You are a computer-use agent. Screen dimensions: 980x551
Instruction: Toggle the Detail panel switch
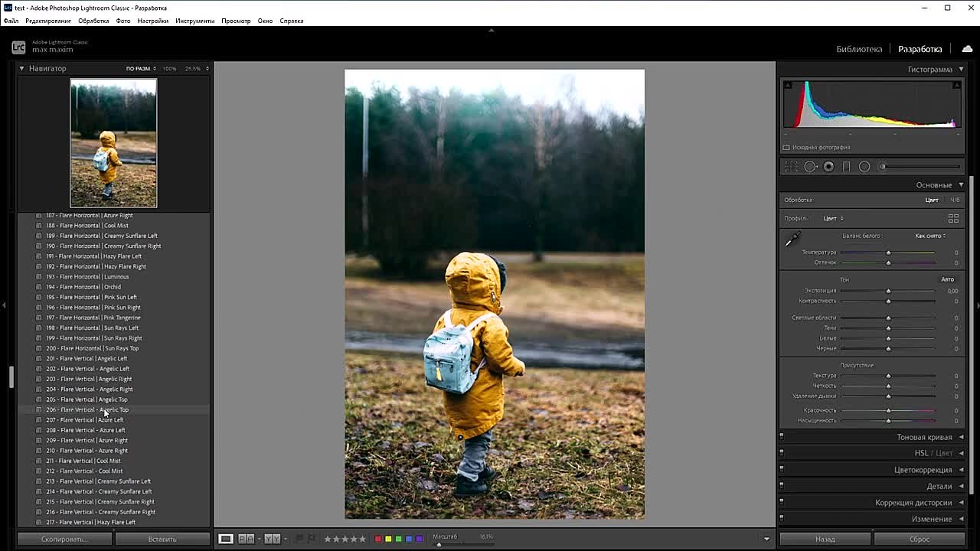click(x=782, y=486)
